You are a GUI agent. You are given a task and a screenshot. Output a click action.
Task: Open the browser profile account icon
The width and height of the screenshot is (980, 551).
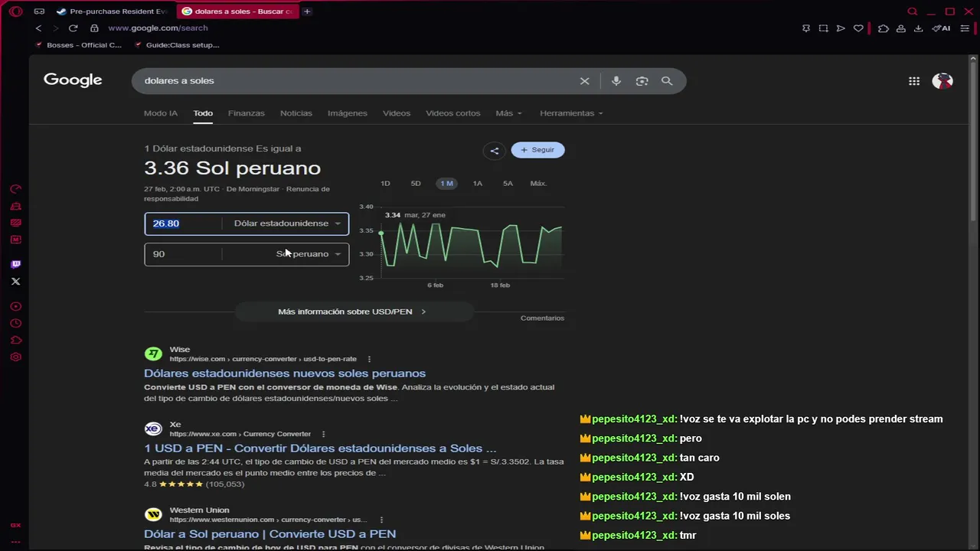pyautogui.click(x=901, y=28)
